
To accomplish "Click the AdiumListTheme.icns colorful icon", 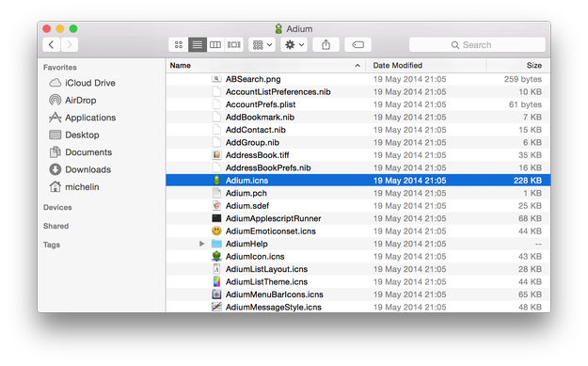I will [x=216, y=281].
